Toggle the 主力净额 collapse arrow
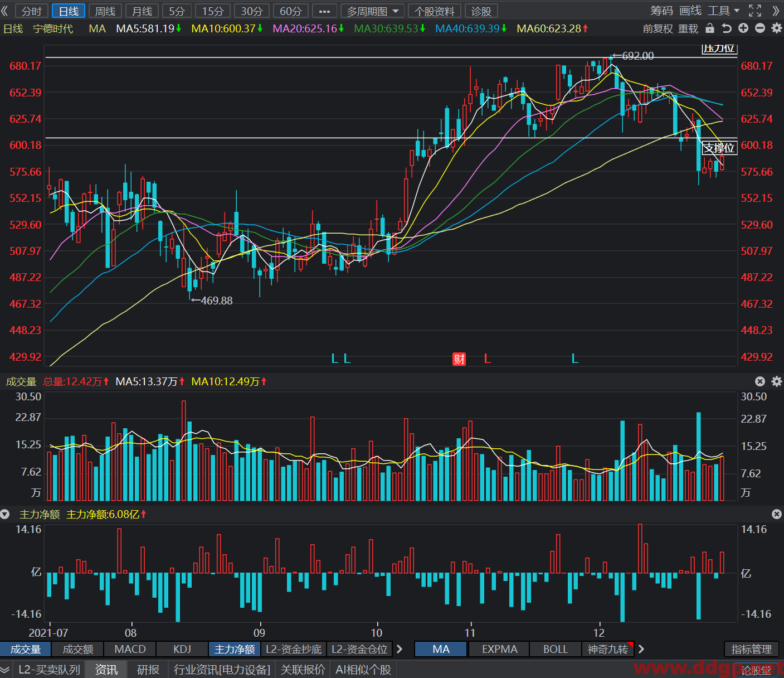This screenshot has width=784, height=678. 5,514
